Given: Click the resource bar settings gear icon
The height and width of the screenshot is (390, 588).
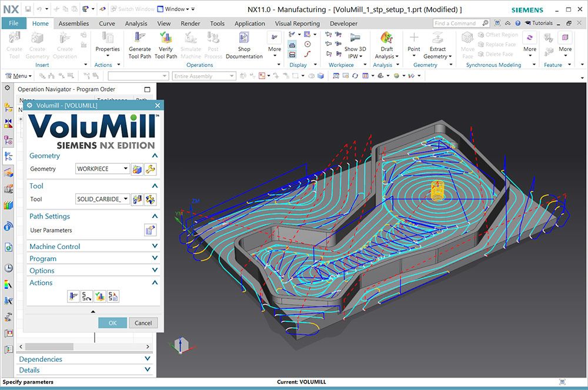Looking at the screenshot, I should tap(7, 88).
